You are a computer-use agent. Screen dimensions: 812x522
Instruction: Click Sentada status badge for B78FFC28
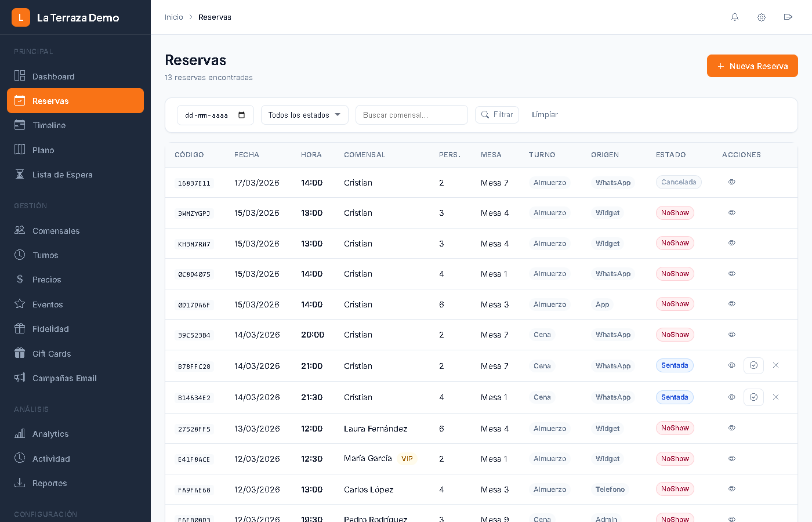[675, 365]
